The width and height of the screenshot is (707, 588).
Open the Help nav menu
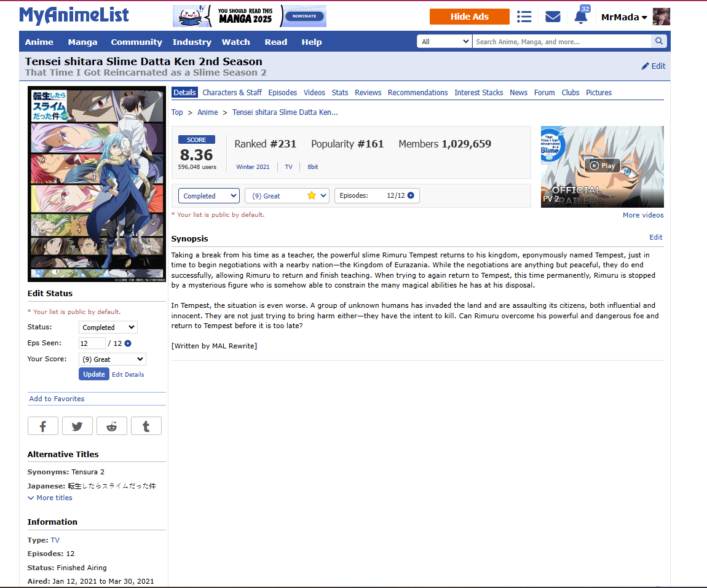click(x=312, y=42)
